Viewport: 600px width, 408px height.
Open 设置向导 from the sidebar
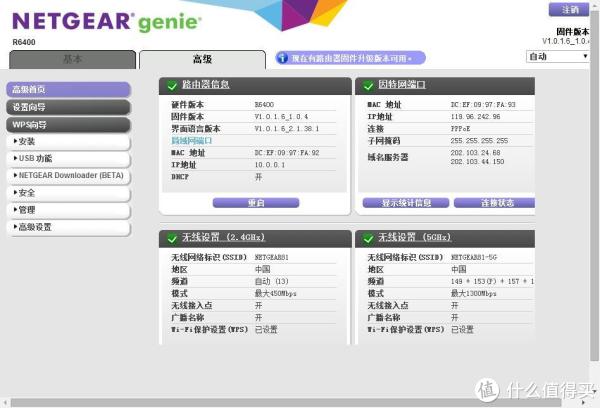(69, 107)
